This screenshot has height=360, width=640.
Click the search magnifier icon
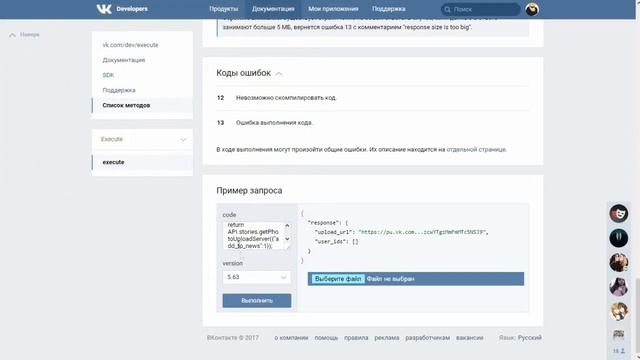(447, 9)
